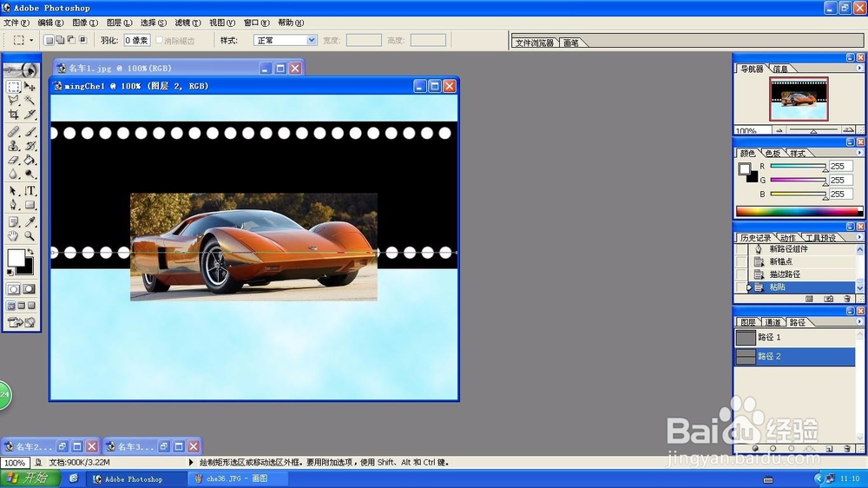This screenshot has height=488, width=868.
Task: Open the Color panel flyout menu
Action: point(859,153)
